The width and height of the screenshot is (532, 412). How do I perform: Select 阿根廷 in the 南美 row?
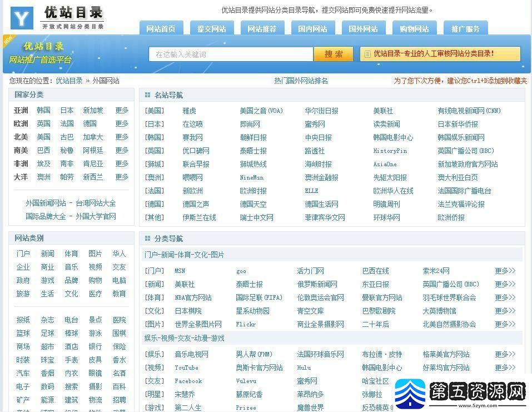[93, 150]
